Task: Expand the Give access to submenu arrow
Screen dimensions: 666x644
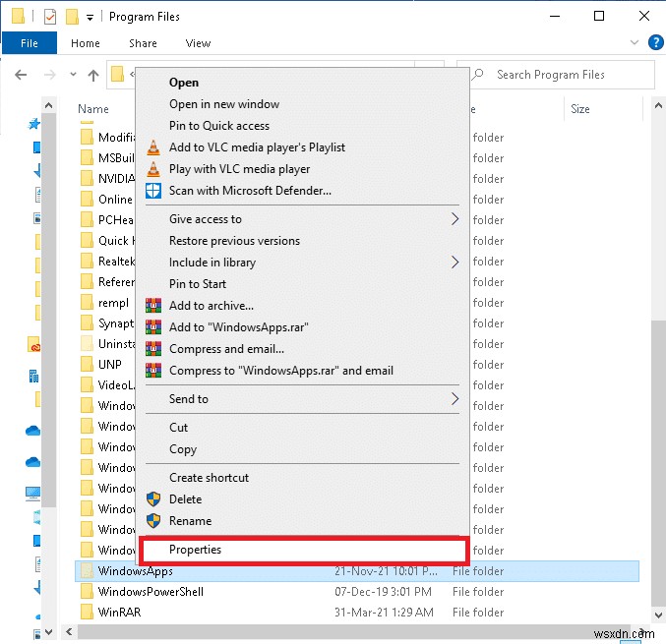Action: (x=454, y=219)
